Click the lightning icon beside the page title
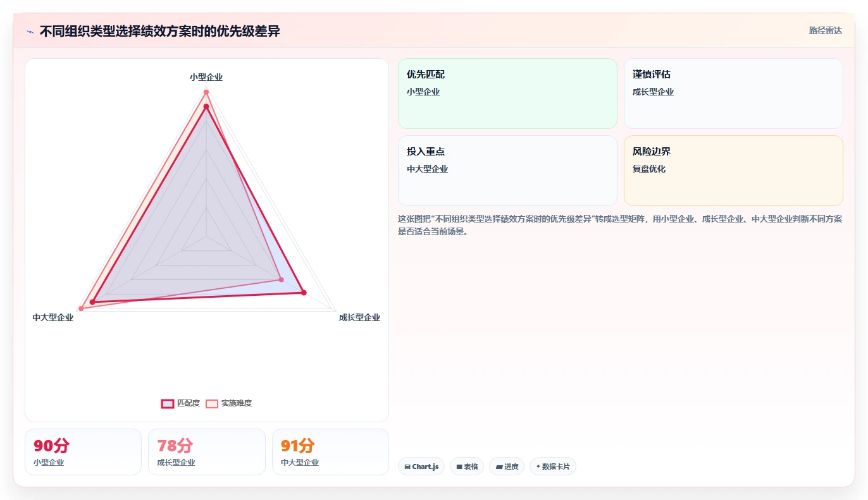 click(30, 32)
